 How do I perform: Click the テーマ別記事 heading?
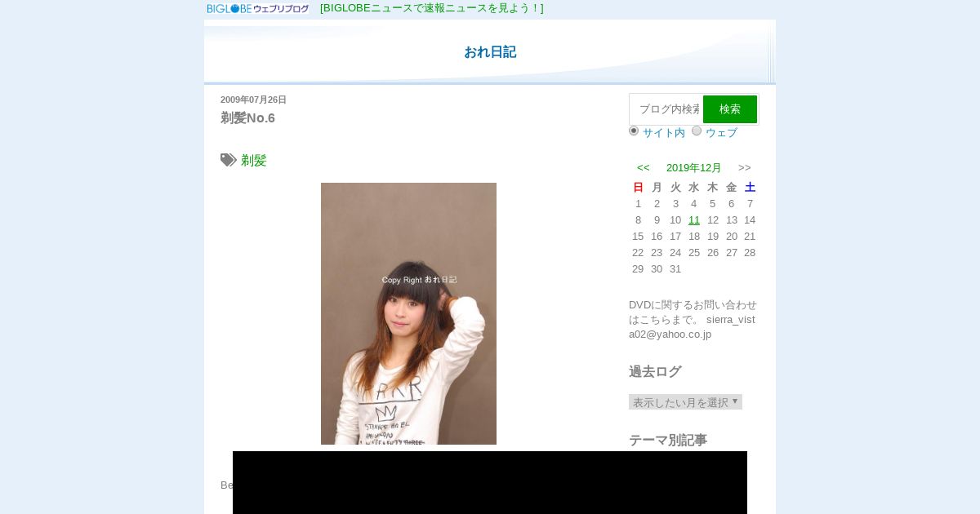tap(668, 441)
